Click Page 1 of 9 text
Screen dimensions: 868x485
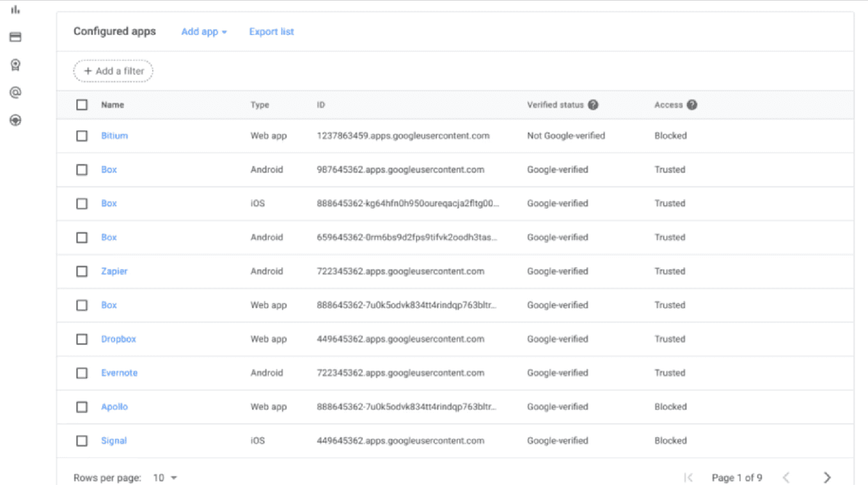point(737,477)
